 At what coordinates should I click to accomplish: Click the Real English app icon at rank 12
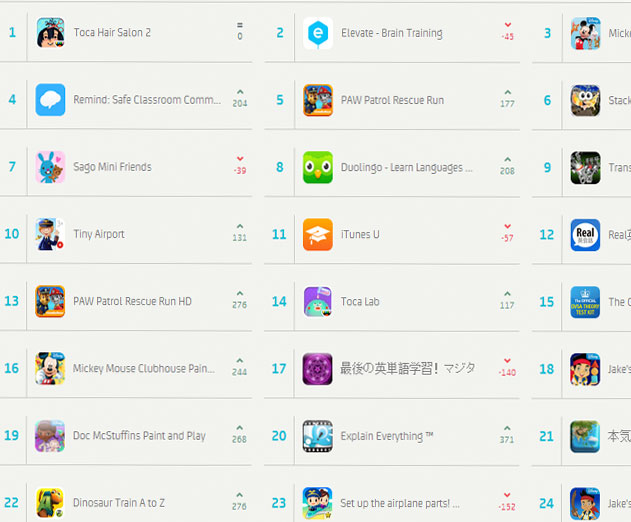pos(586,235)
